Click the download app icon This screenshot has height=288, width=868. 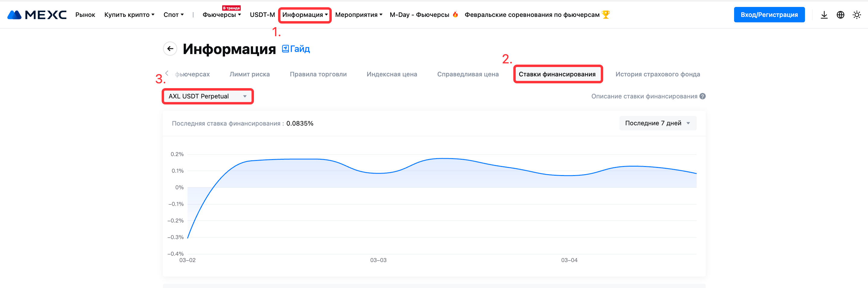point(824,15)
